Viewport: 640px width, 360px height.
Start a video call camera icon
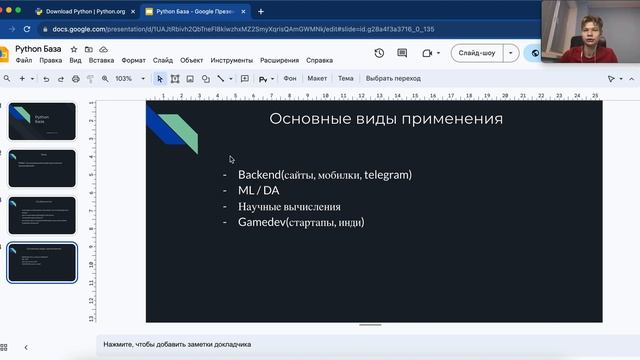tap(427, 53)
